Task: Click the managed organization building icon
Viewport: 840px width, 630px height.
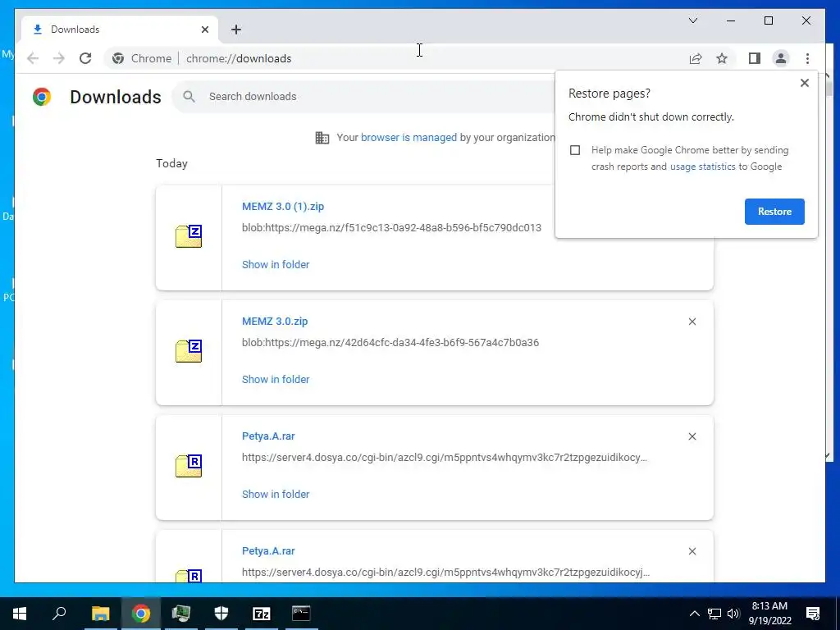Action: 322,138
